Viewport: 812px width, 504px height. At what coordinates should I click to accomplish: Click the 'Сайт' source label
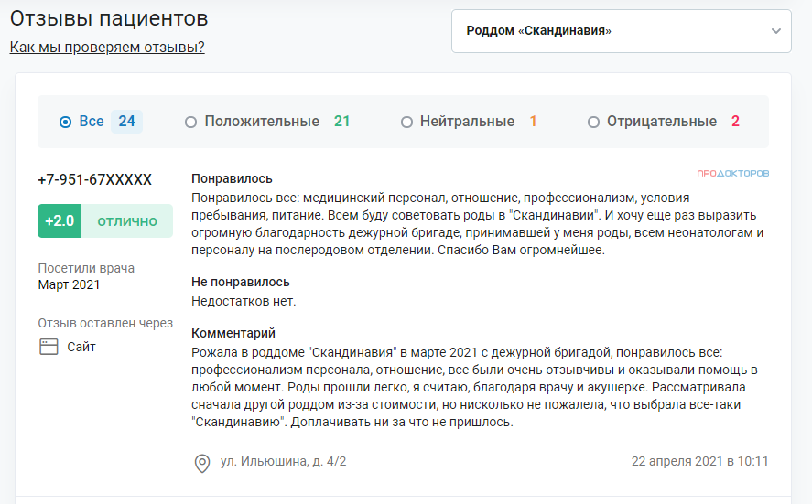(x=81, y=347)
